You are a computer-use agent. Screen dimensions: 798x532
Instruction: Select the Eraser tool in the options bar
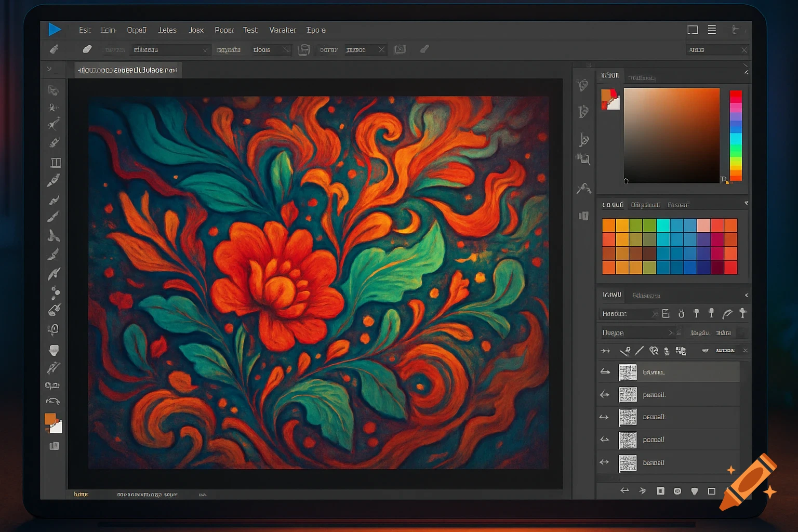click(x=87, y=49)
